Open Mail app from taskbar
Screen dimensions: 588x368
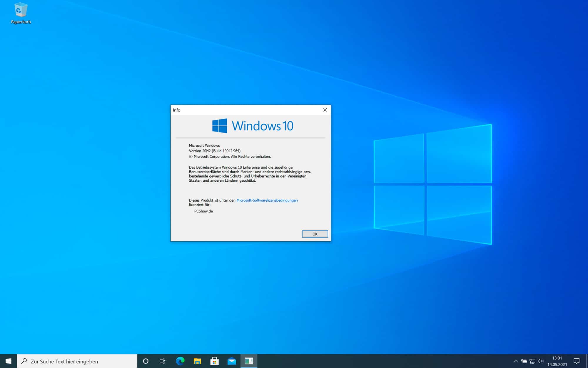pos(232,361)
